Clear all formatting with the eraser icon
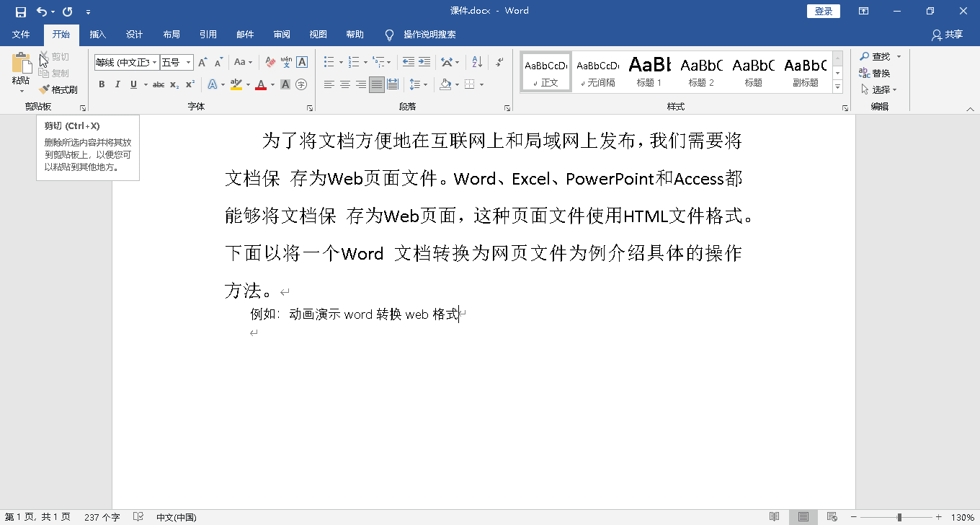This screenshot has width=980, height=525. point(270,63)
